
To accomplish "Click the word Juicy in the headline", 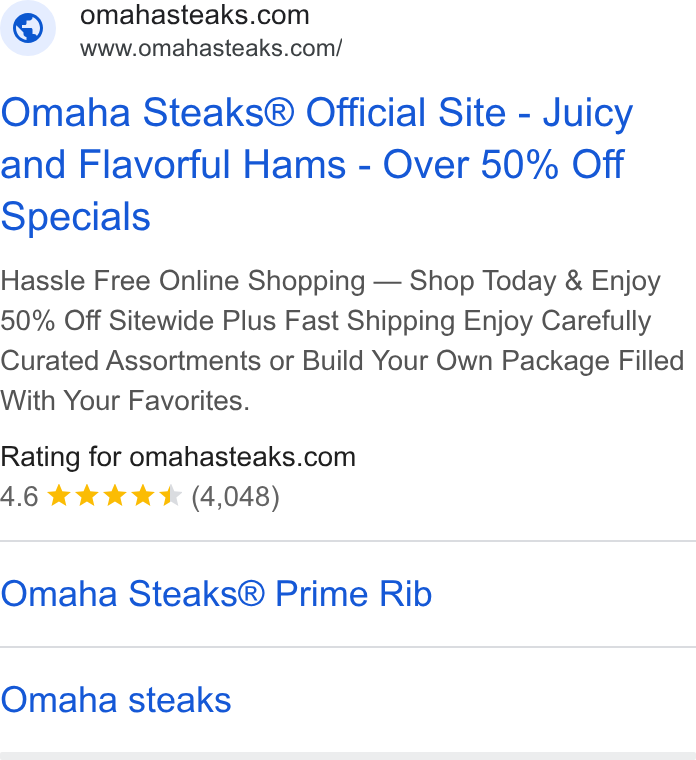I will 588,114.
